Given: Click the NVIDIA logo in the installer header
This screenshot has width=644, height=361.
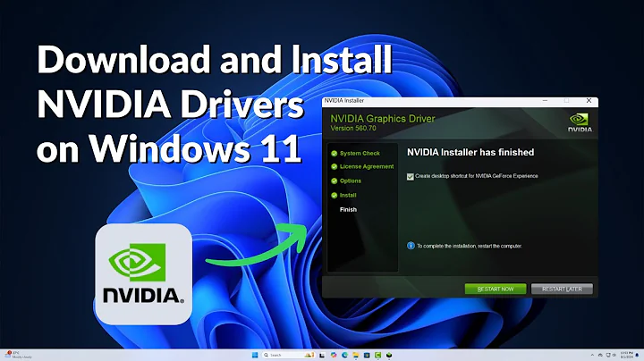Looking at the screenshot, I should (x=580, y=122).
